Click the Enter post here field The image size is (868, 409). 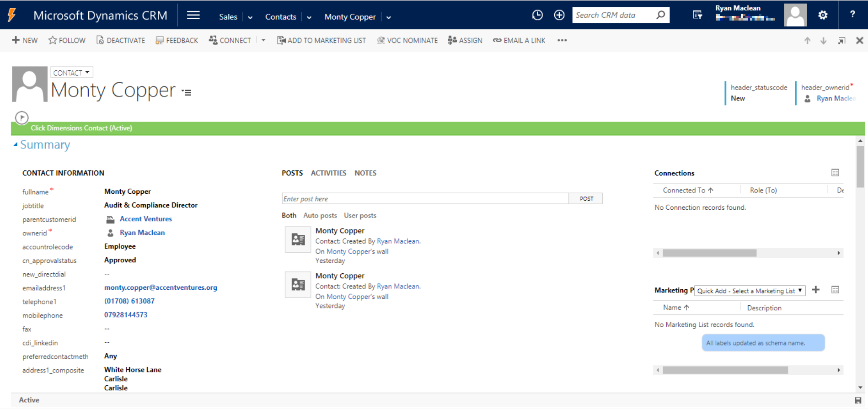[425, 199]
